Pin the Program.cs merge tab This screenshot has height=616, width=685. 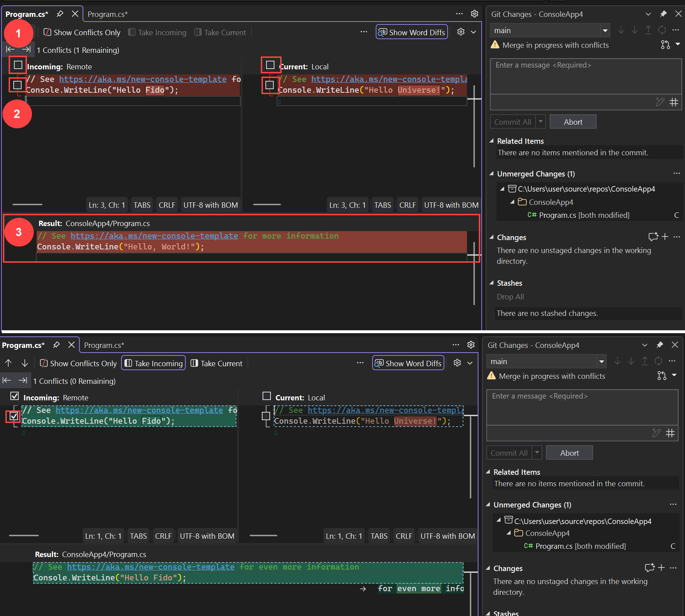point(60,14)
